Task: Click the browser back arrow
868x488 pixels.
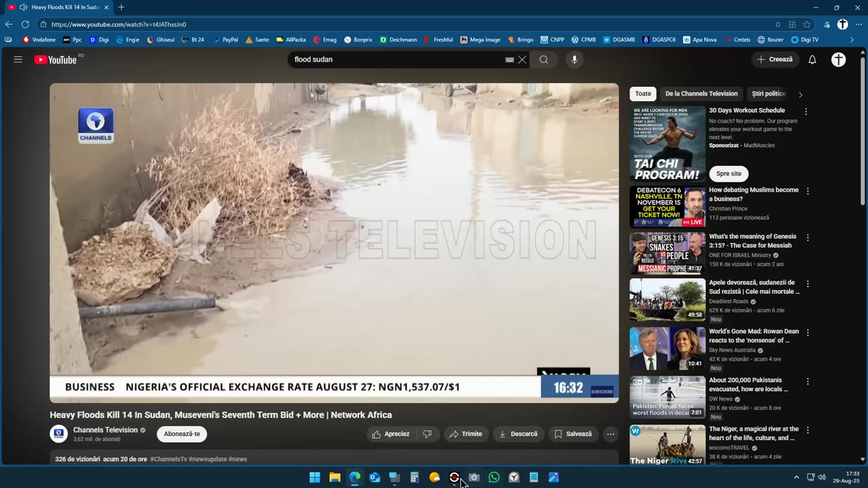Action: pyautogui.click(x=9, y=24)
